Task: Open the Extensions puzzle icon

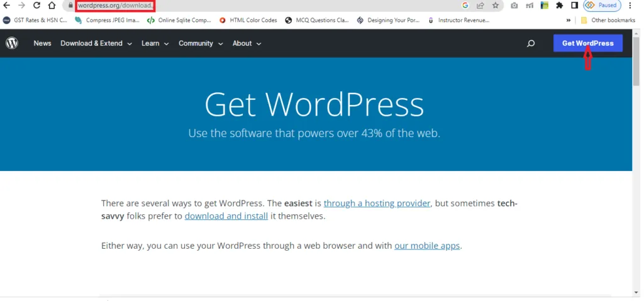Action: point(559,5)
